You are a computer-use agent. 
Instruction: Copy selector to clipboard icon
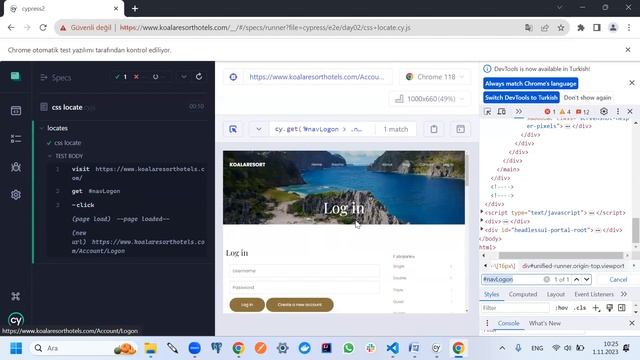coord(433,129)
